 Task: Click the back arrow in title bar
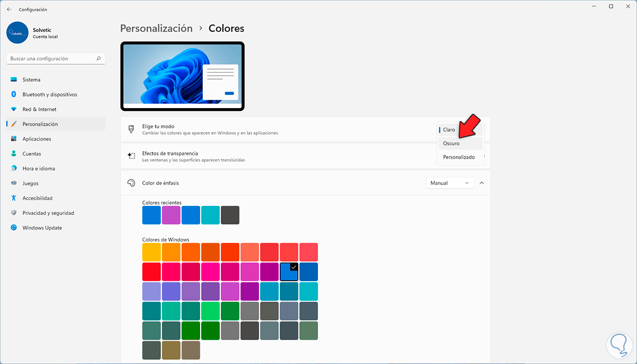point(9,10)
